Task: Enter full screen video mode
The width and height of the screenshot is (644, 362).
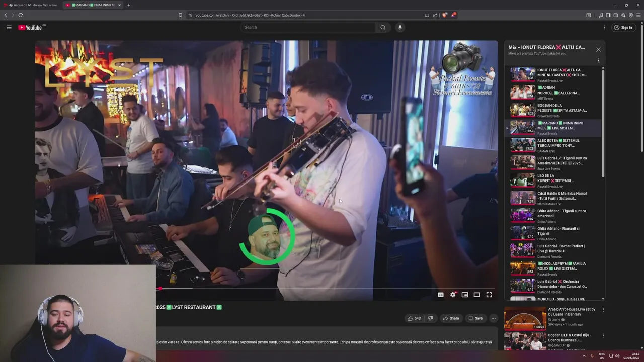Action: (x=489, y=295)
